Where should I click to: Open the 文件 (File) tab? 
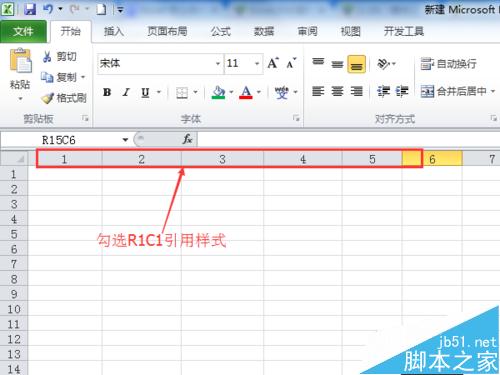pos(23,32)
